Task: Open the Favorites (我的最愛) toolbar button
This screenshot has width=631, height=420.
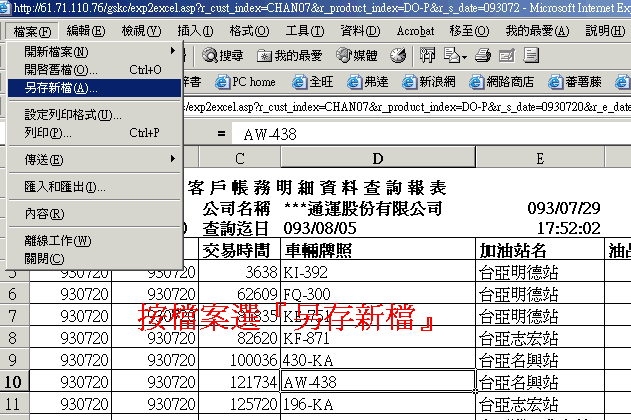Action: [291, 55]
